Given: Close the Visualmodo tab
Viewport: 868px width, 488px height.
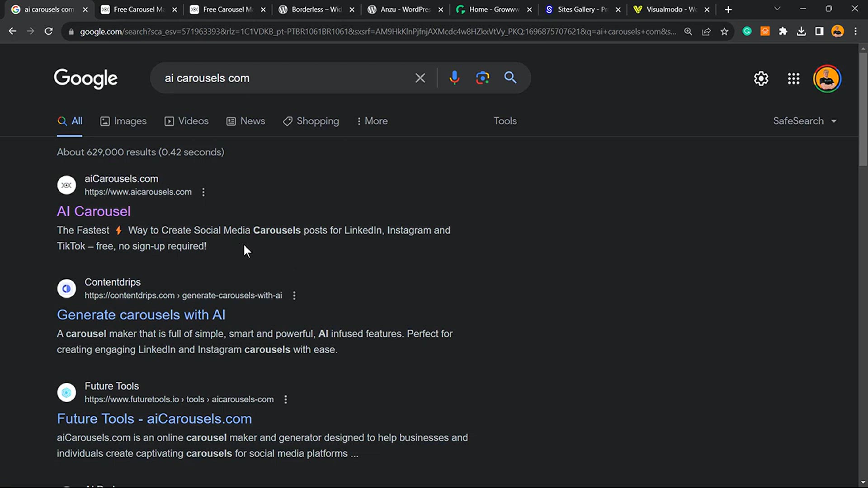Looking at the screenshot, I should (707, 9).
